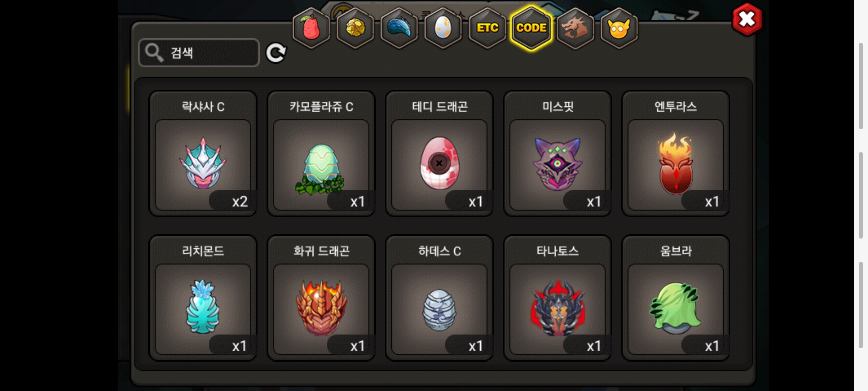Switch to the egg category tab
Viewport: 868px width, 391px height.
pos(443,28)
